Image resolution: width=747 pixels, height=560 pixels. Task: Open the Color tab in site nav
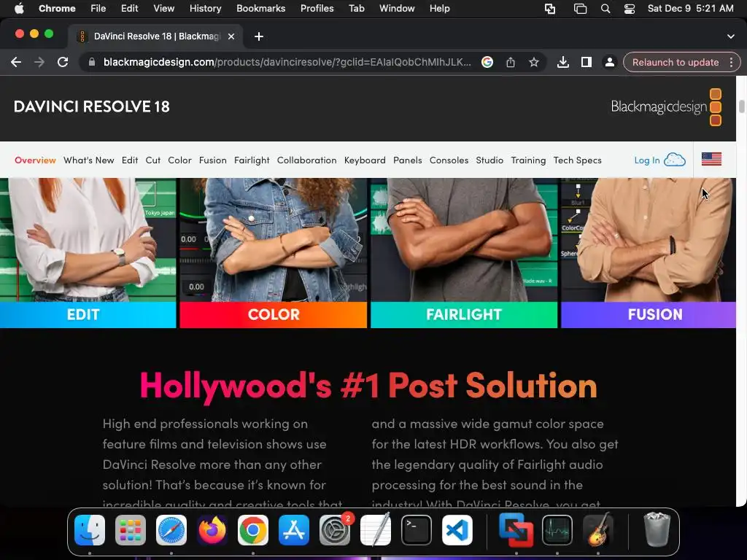[x=179, y=160]
